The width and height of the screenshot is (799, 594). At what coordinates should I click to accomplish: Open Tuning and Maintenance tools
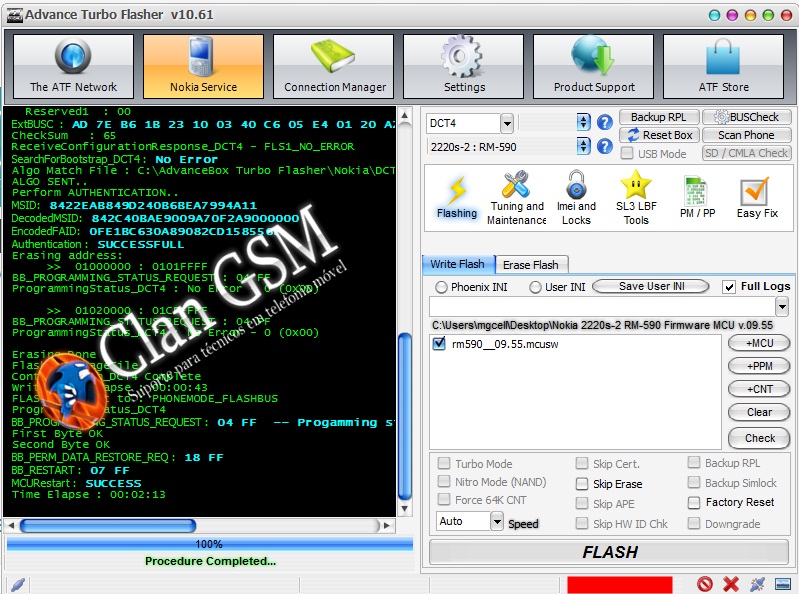pyautogui.click(x=516, y=198)
